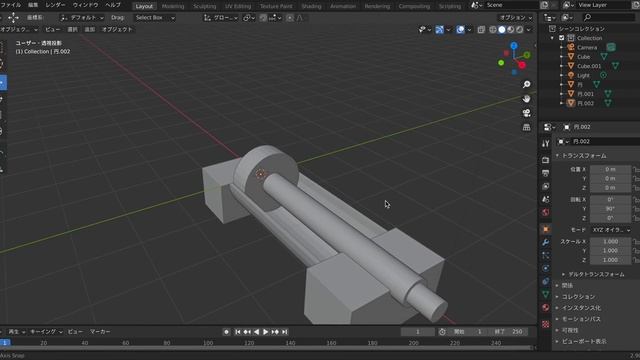640x360 pixels.
Task: Open the Sculpting workspace tab
Action: click(x=204, y=6)
